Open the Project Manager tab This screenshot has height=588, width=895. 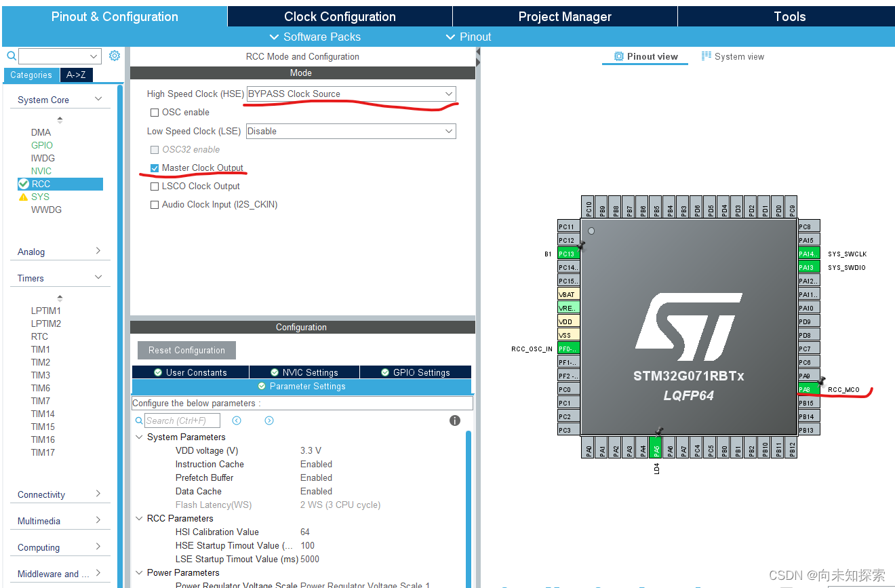(x=565, y=17)
